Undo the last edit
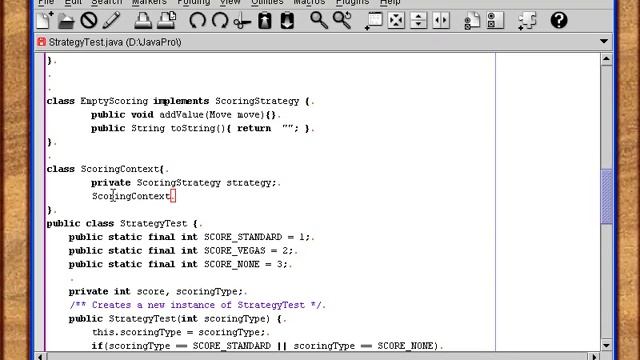Screen dimensions: 640x360 pos(198,20)
